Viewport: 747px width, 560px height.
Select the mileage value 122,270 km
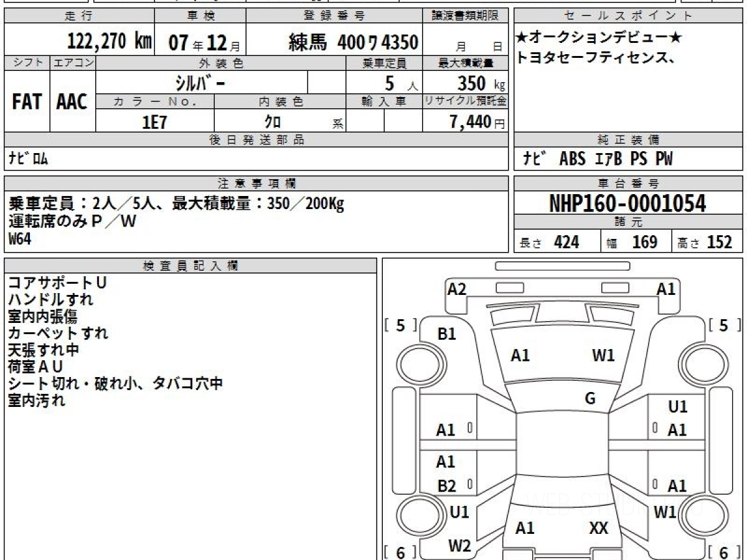pyautogui.click(x=110, y=42)
